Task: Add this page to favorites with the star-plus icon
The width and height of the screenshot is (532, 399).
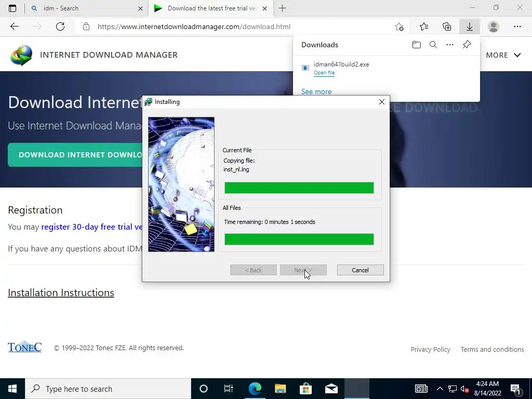Action: [400, 26]
